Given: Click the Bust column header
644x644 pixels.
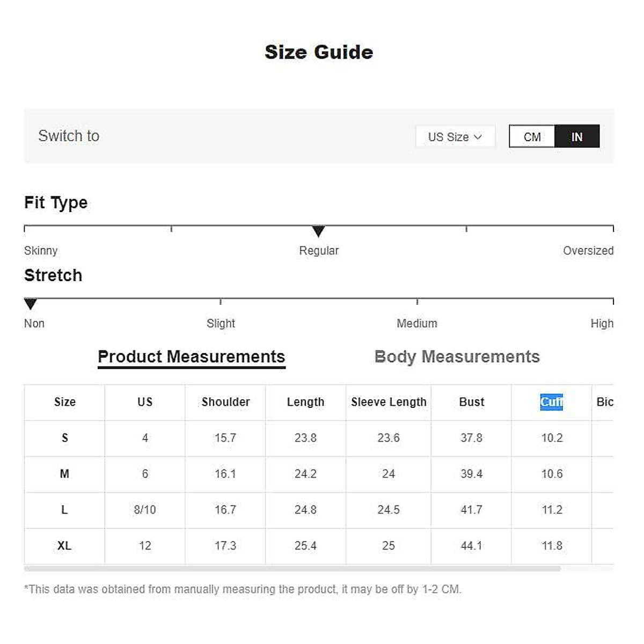Looking at the screenshot, I should coord(471,402).
